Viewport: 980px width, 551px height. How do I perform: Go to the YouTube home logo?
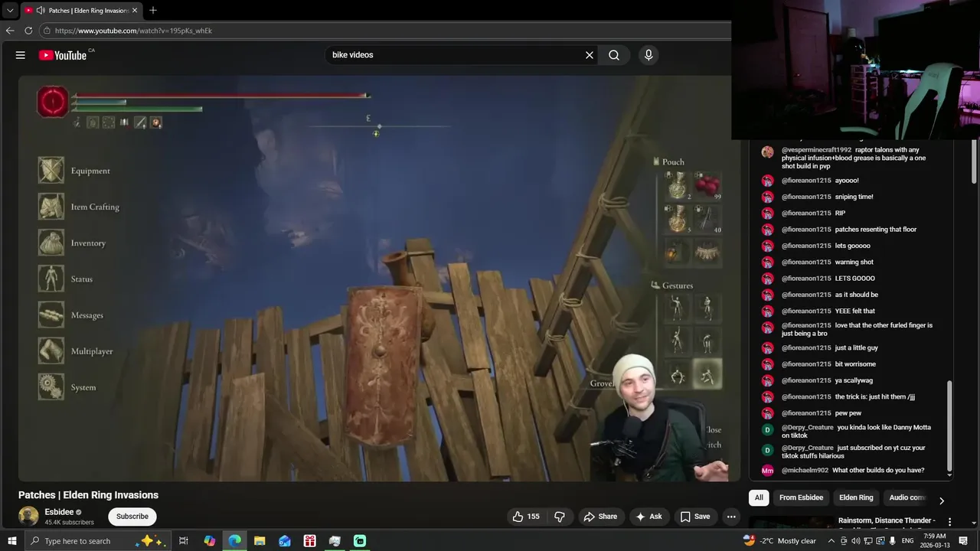coord(63,55)
